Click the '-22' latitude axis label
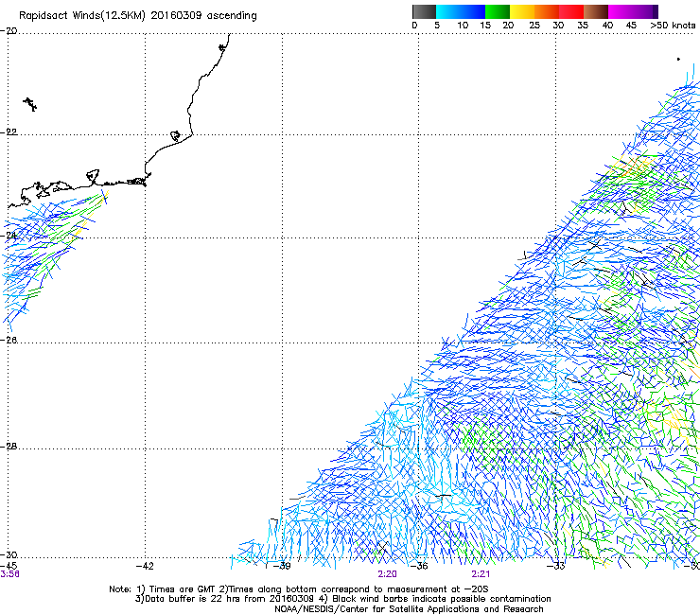 tap(9, 132)
